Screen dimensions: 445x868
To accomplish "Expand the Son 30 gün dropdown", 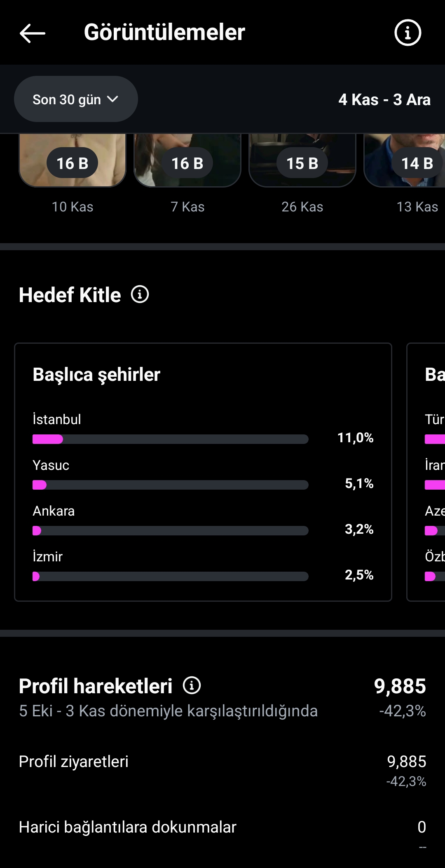I will 76,99.
